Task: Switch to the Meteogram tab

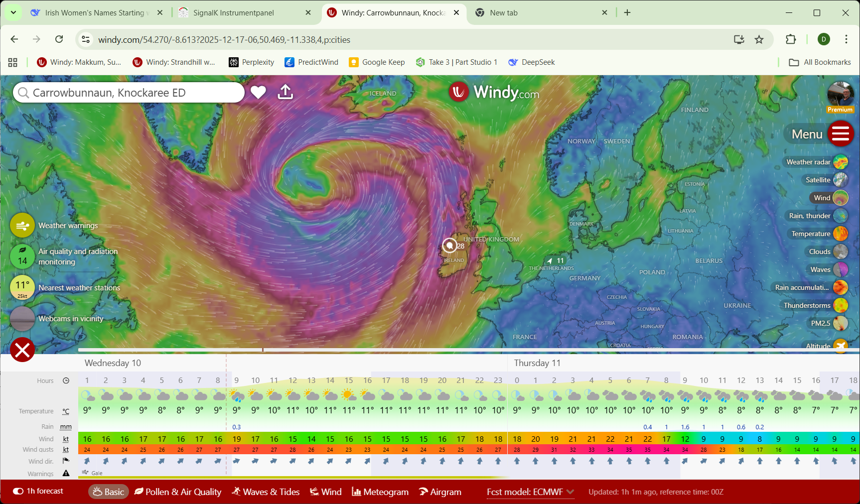Action: (380, 492)
